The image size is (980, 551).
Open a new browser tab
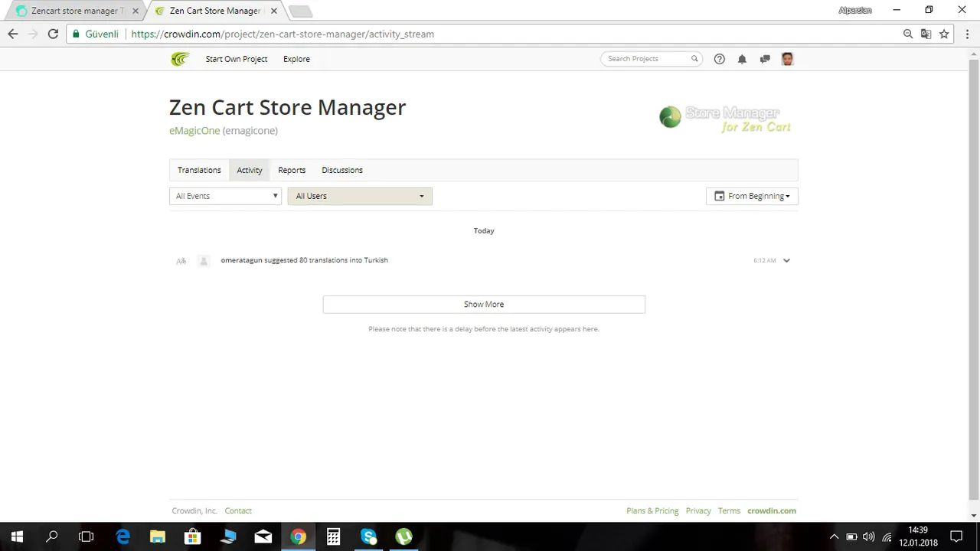click(x=300, y=11)
